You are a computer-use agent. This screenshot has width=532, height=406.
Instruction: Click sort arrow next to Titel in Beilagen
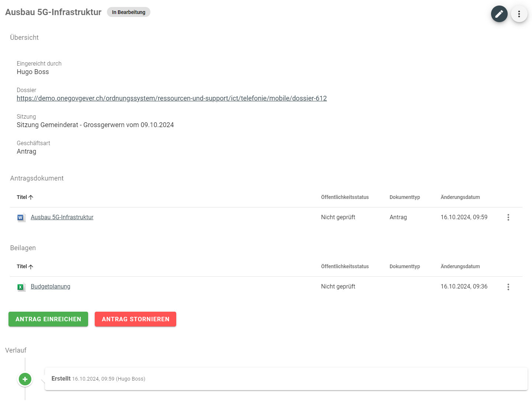(x=31, y=267)
